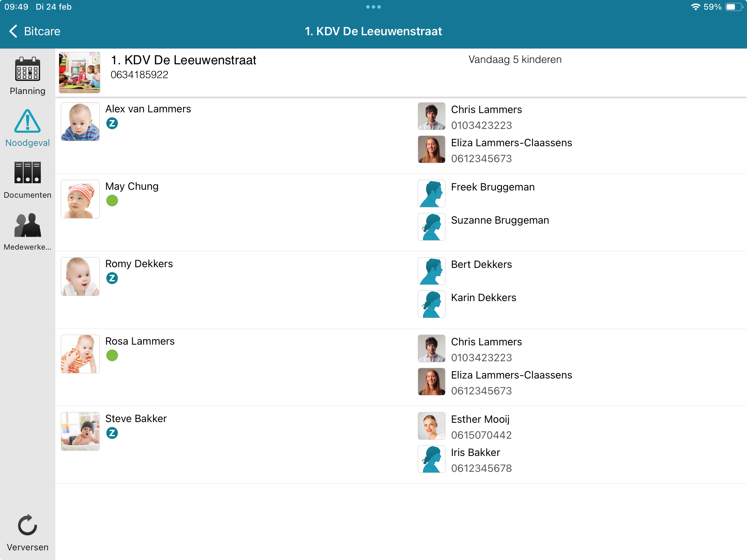This screenshot has width=747, height=560.
Task: Tap the group phone number 0634185922
Action: (139, 75)
